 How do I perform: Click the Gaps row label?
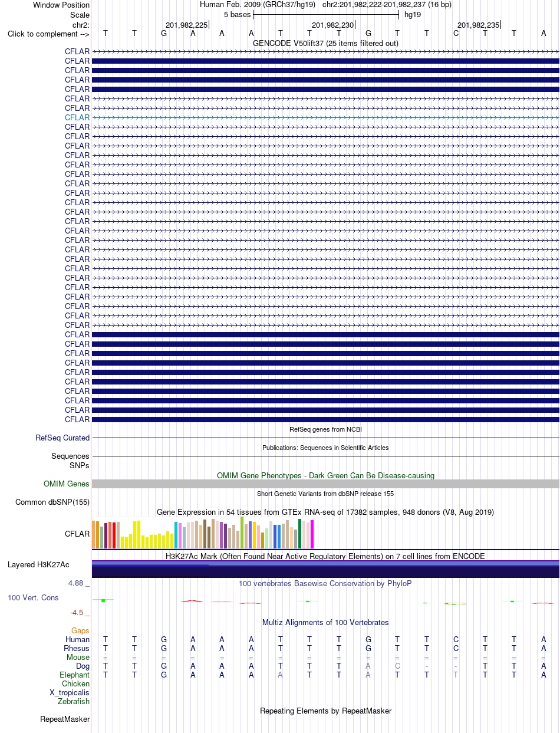(x=81, y=631)
